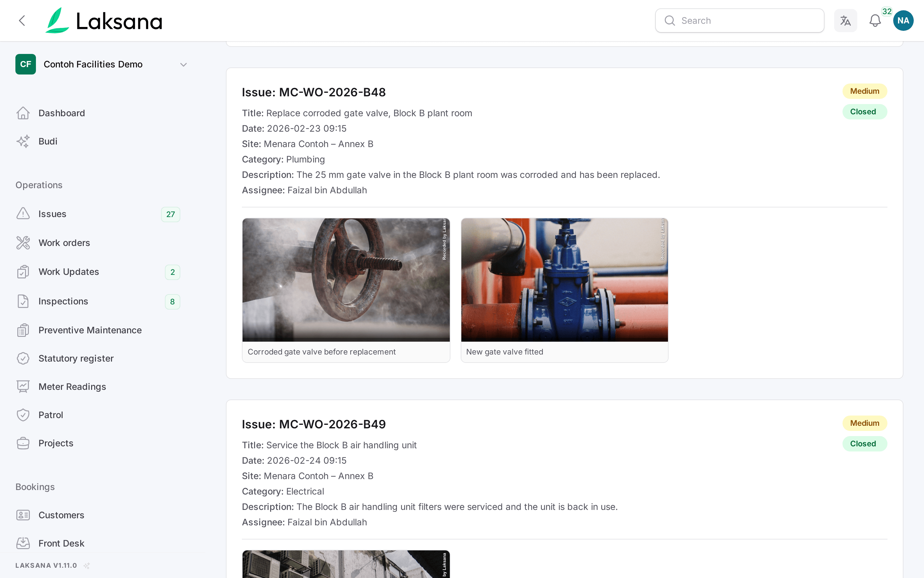The image size is (924, 578).
Task: Click the Budi sparkle icon
Action: pos(23,141)
